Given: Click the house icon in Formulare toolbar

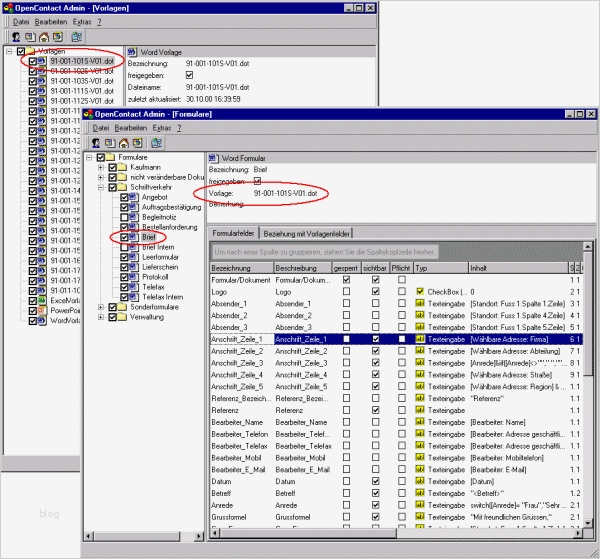Looking at the screenshot, I should [x=124, y=143].
